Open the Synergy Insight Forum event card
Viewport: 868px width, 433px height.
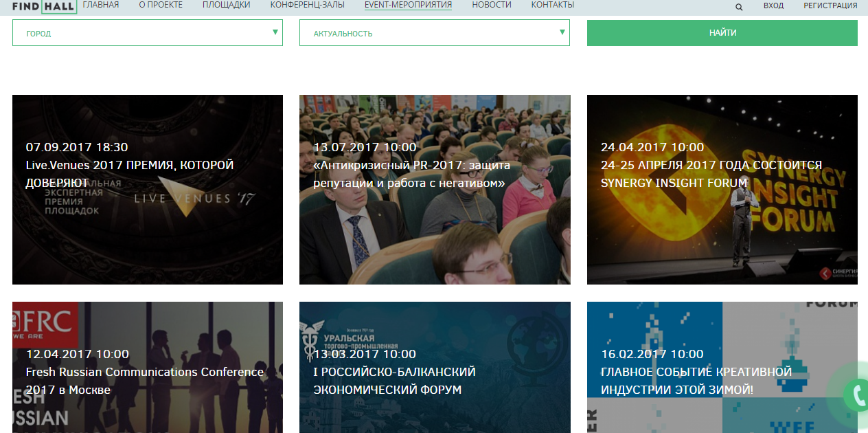(722, 190)
